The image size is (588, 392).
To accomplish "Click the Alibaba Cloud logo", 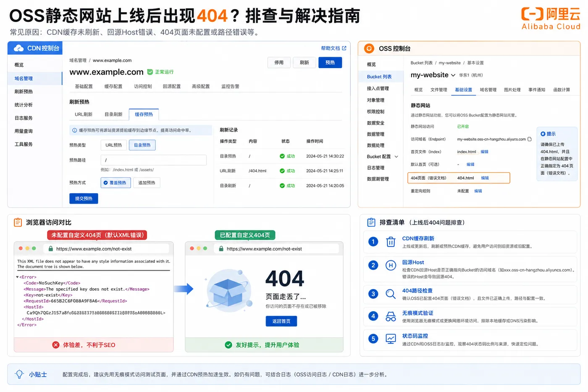I will click(x=551, y=19).
